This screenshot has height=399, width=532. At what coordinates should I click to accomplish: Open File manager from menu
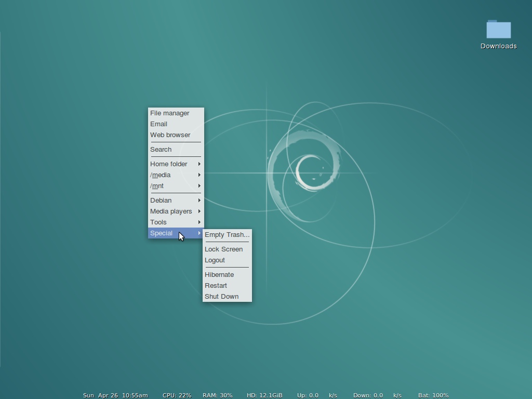tap(176, 113)
